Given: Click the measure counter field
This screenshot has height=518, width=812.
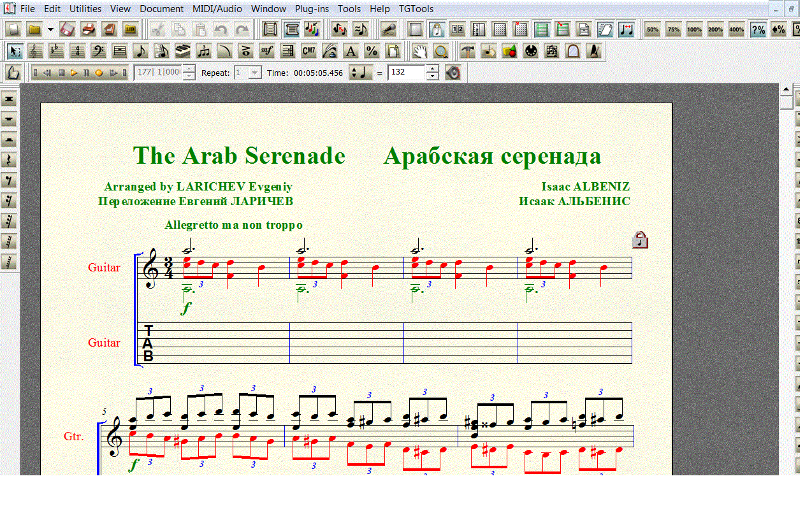Looking at the screenshot, I should (x=158, y=72).
